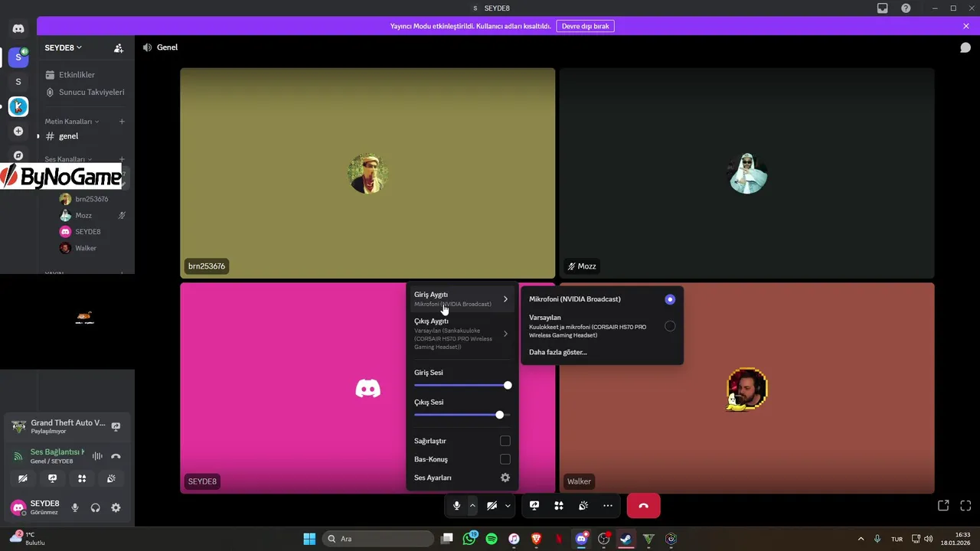
Task: Open Discord direct messages home icon
Action: [x=18, y=28]
